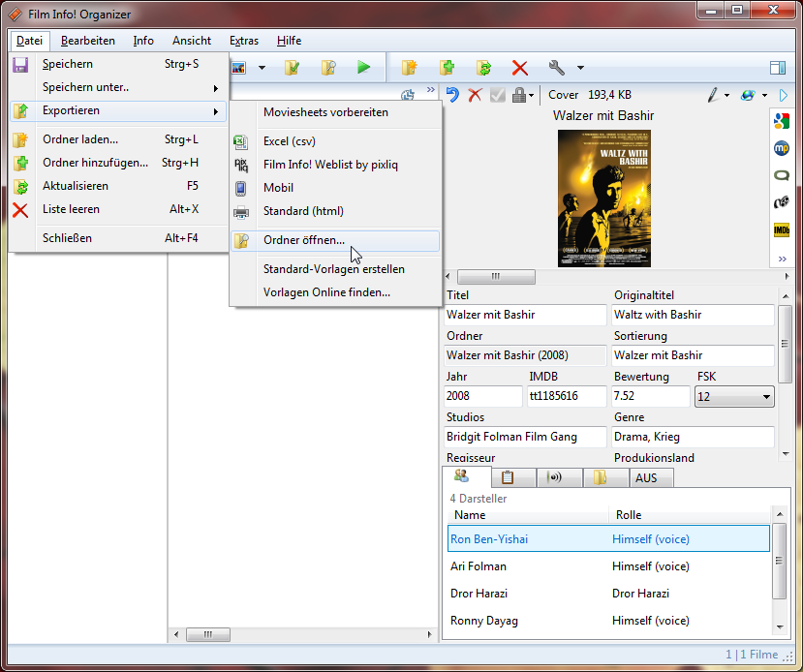Open Google search from sidebar icon
Screen dimensions: 803x672
tap(782, 121)
